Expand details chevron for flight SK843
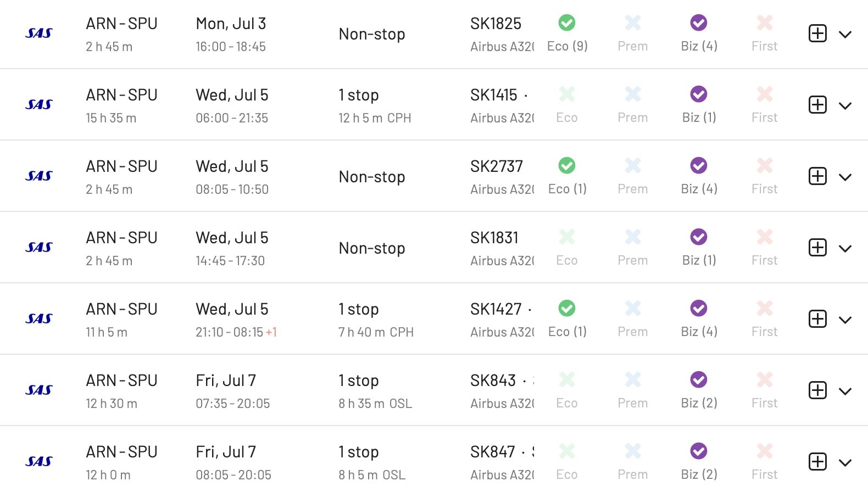 click(845, 391)
